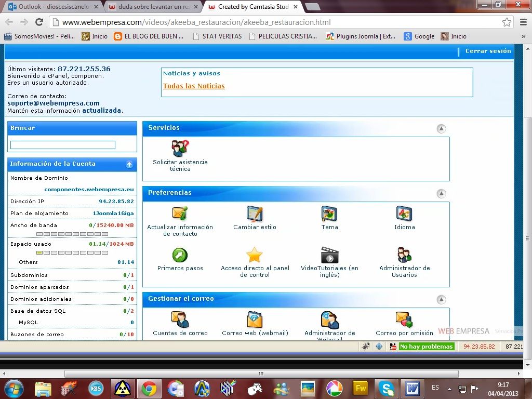Click the Brincar search input field
Image resolution: width=532 pixels, height=399 pixels.
pyautogui.click(x=63, y=145)
